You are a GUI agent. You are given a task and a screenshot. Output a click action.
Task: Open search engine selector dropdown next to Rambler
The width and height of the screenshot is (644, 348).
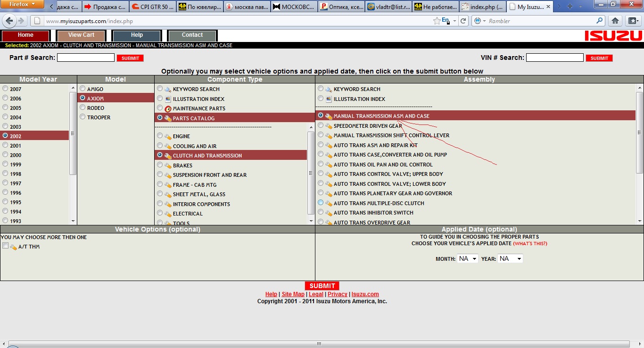click(x=479, y=21)
